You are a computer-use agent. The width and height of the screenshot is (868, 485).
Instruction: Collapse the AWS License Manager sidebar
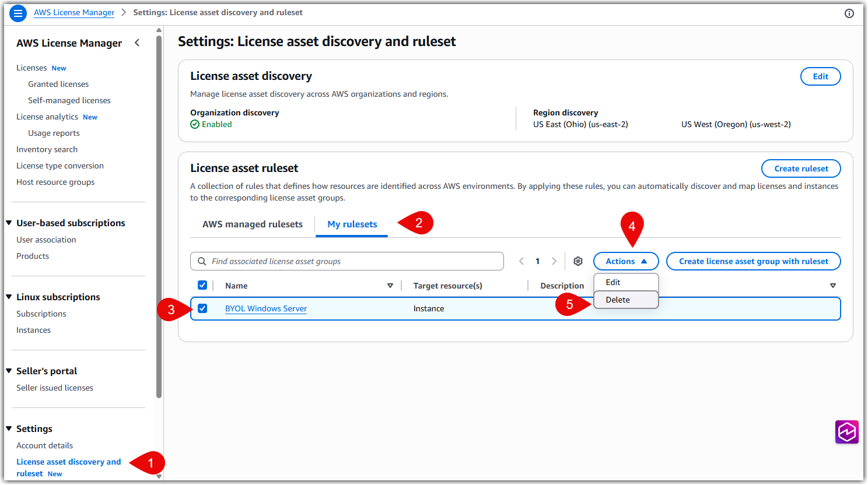137,43
